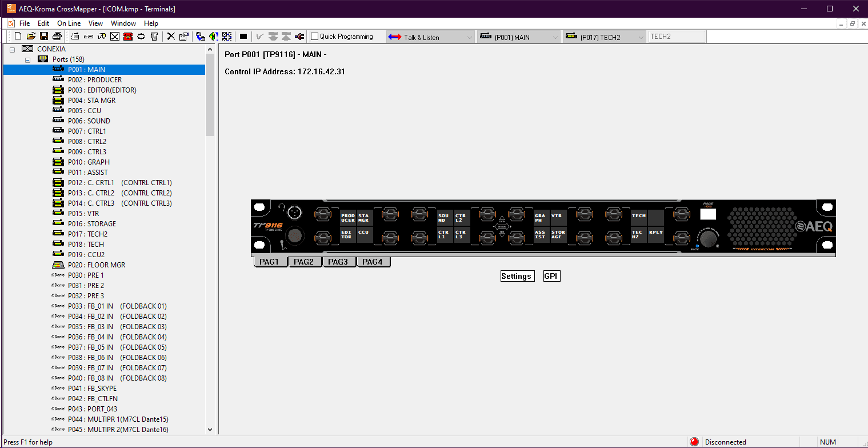868x448 pixels.
Task: Click the RPLY key on the panel
Action: [x=655, y=234]
